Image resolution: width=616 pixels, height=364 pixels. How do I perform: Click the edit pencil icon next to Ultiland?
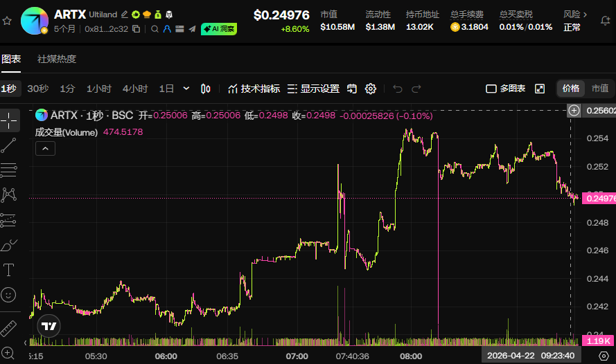tap(125, 15)
